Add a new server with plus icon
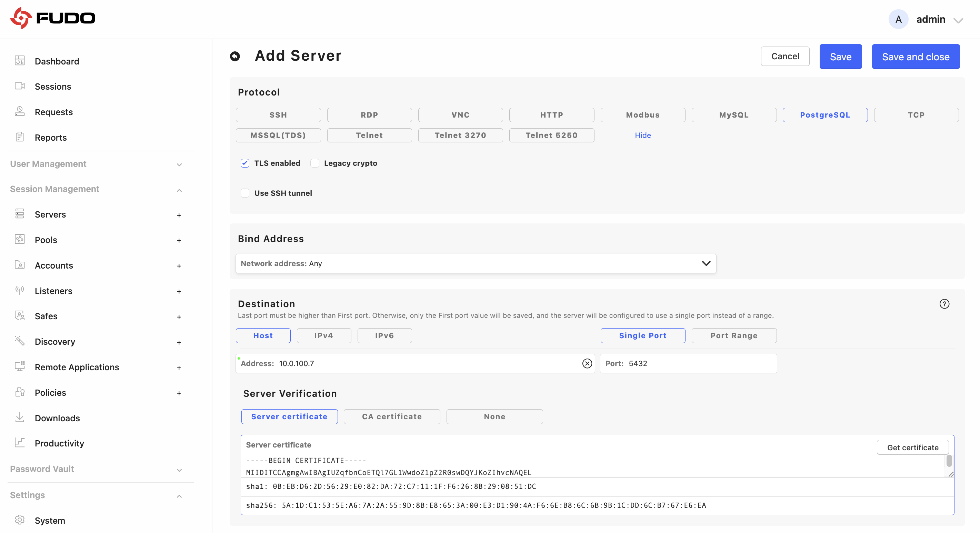Viewport: 980px width, 533px height. coord(179,215)
